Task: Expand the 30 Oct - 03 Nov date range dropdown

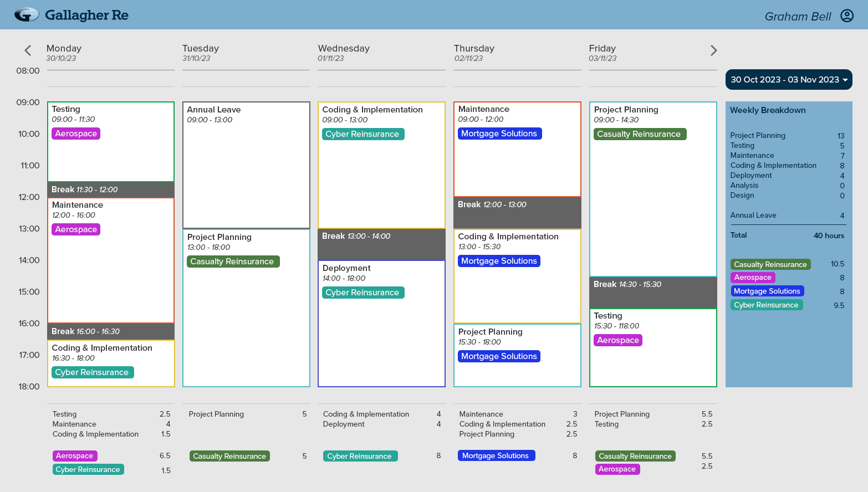Action: [789, 80]
